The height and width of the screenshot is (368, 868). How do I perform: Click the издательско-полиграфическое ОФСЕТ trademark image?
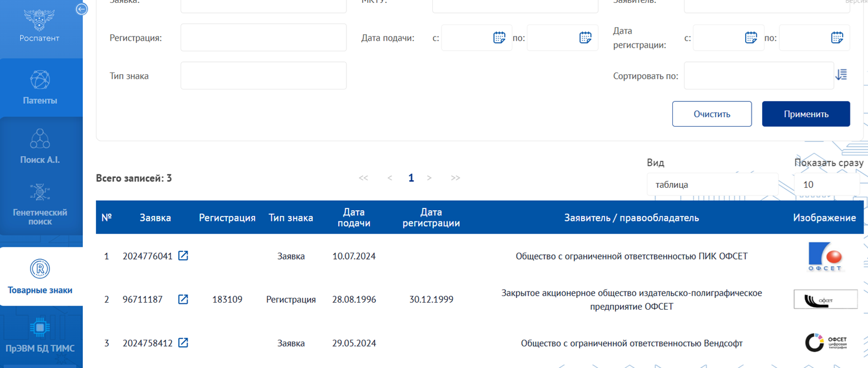825,300
